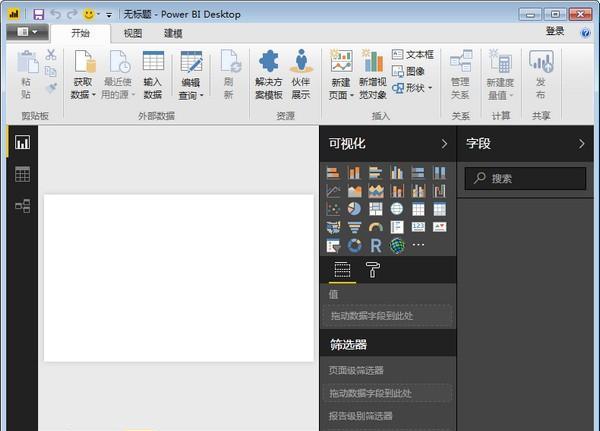Select the pie chart visual
Screen dimensions: 600x431
pos(354,209)
